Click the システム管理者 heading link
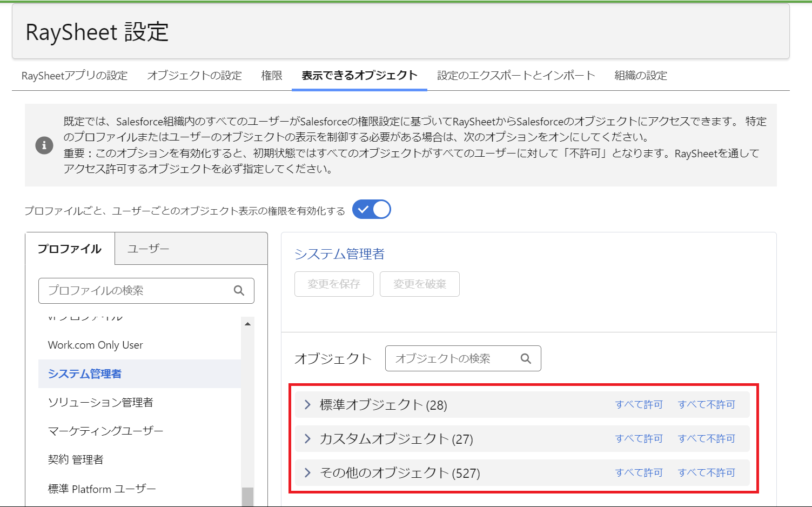Image resolution: width=812 pixels, height=507 pixels. pyautogui.click(x=339, y=254)
